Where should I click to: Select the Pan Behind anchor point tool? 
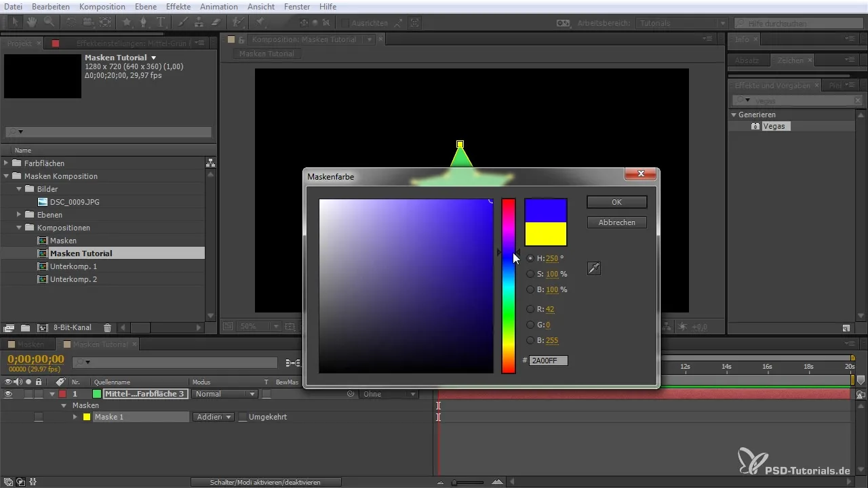(105, 22)
